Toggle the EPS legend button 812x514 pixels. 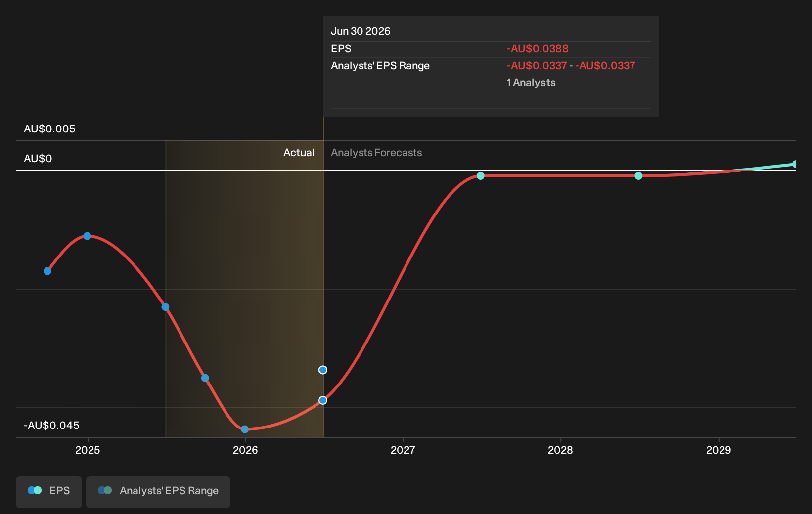coord(49,492)
